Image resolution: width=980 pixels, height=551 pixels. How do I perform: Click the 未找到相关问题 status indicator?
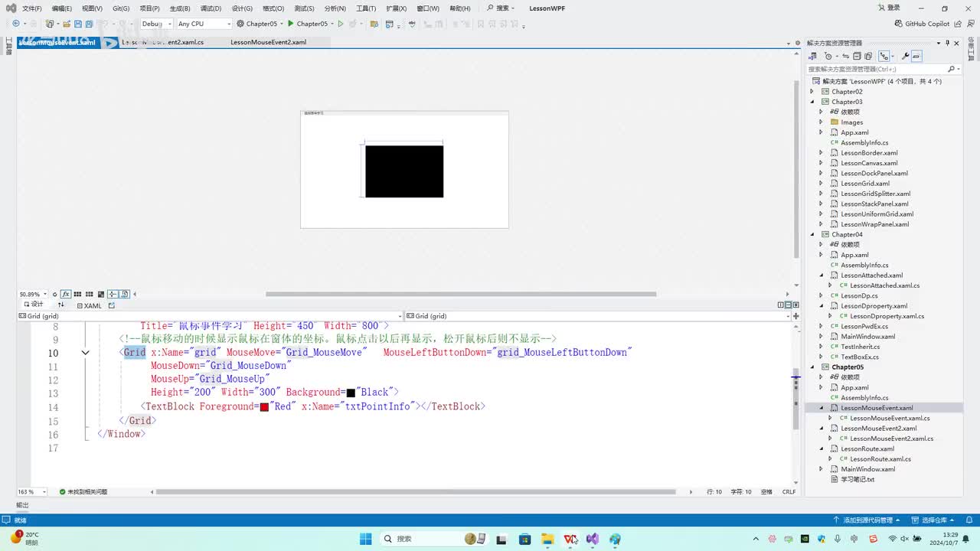click(83, 491)
